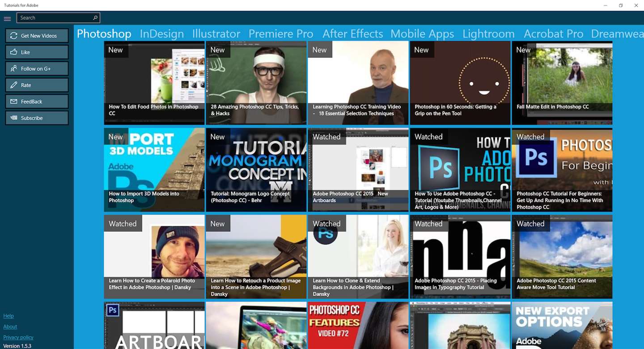Open Retouch a Product Image video

(256, 257)
